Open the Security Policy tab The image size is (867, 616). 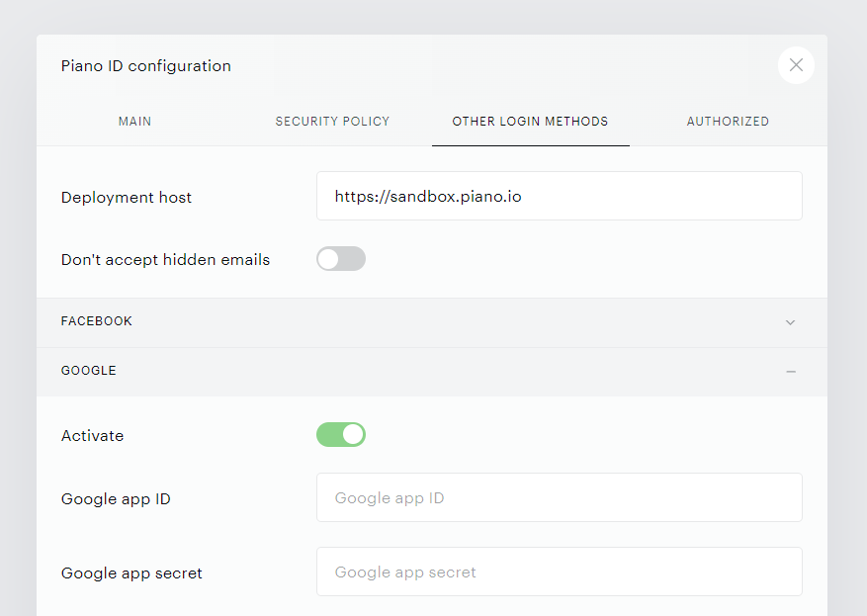click(x=332, y=121)
